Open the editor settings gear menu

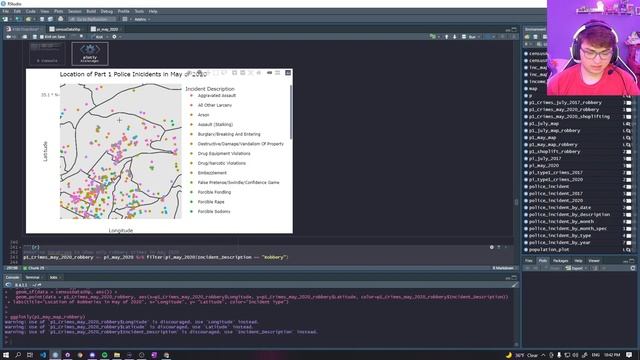[115, 37]
